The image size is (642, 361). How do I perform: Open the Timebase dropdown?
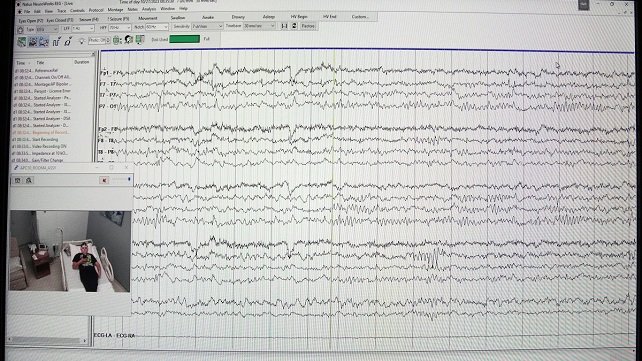[x=259, y=26]
